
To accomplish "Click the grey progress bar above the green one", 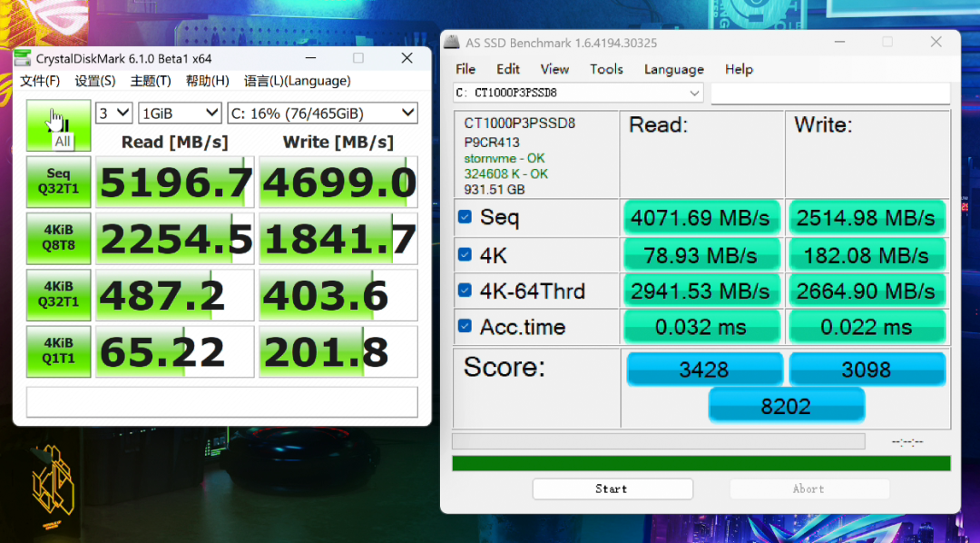I will tap(659, 441).
